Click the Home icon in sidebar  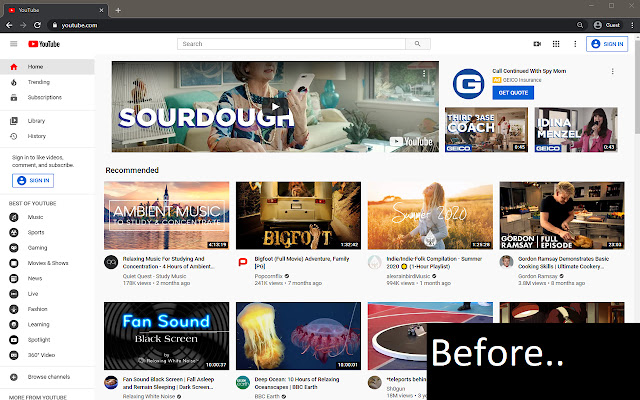(13, 67)
